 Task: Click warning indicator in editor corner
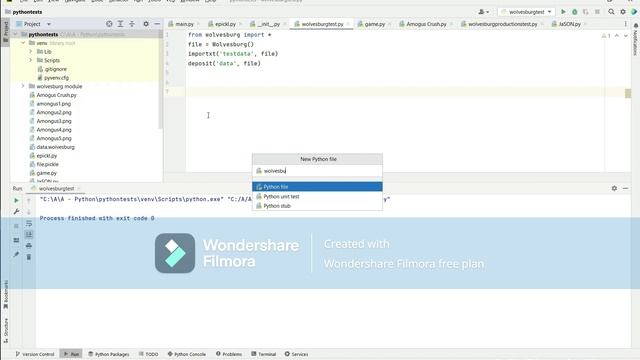tap(606, 36)
